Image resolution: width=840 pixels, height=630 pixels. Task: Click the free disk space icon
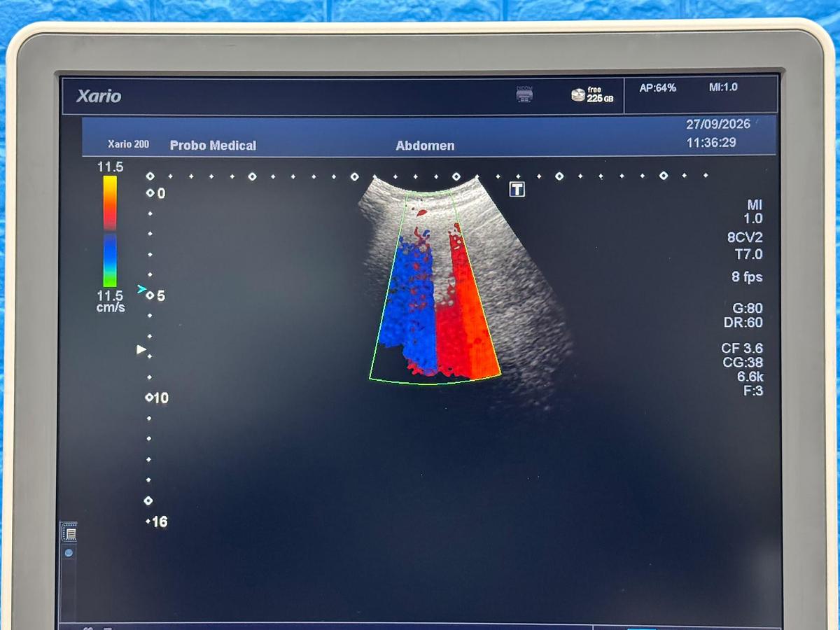[x=578, y=95]
